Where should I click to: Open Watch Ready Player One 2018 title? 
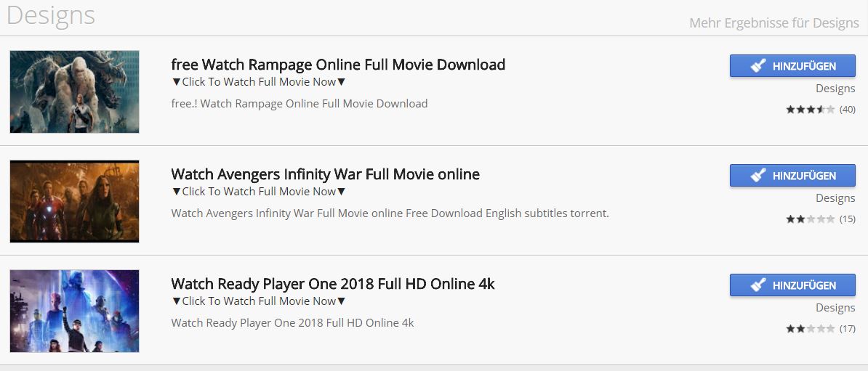coord(333,284)
